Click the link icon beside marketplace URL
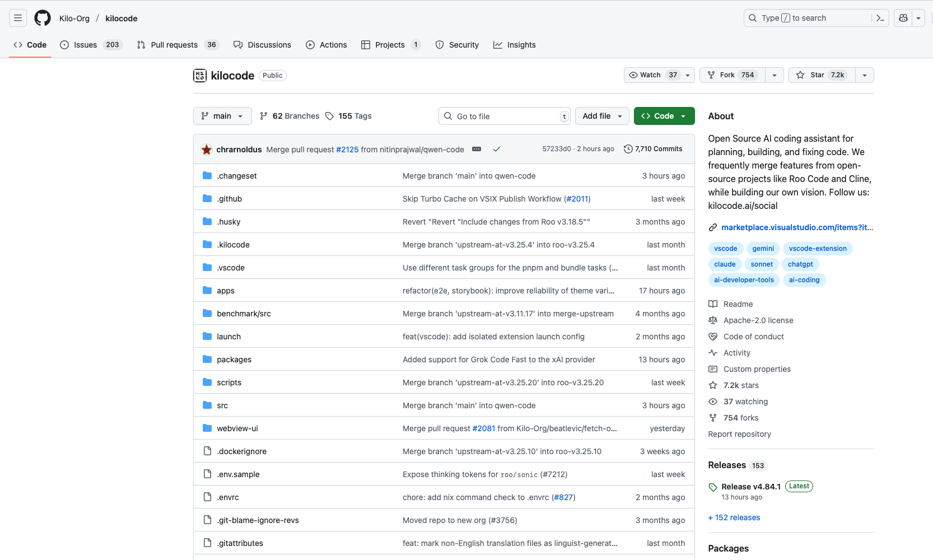The width and height of the screenshot is (933, 560). tap(713, 227)
